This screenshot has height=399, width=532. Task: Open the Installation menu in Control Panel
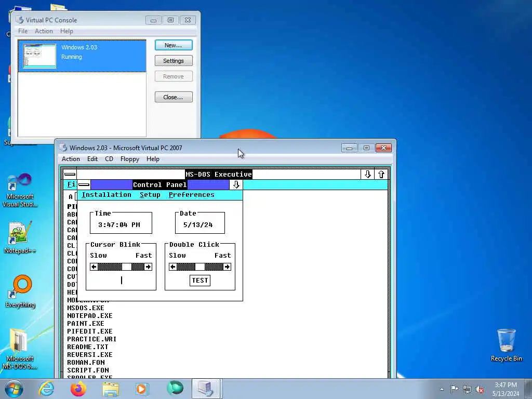tap(106, 195)
